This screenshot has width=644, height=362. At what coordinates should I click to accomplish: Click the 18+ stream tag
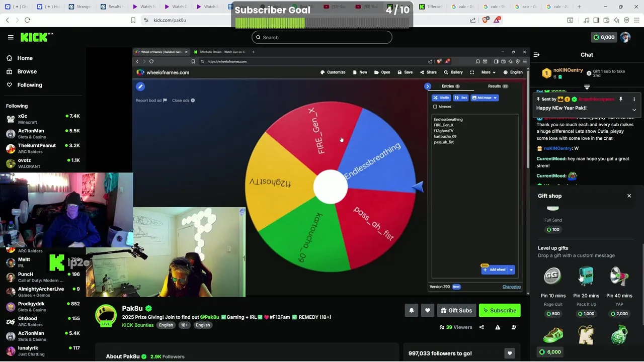pyautogui.click(x=184, y=325)
